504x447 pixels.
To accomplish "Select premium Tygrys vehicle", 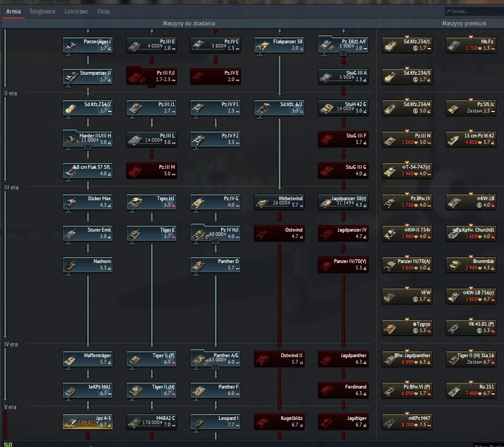I will click(407, 327).
